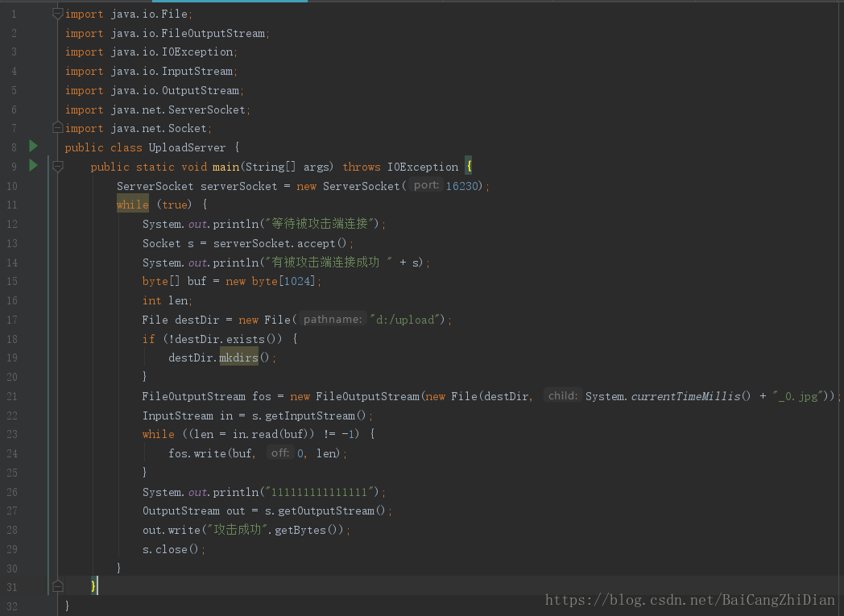
Task: Click s.getOutputStream() call
Action: point(325,511)
